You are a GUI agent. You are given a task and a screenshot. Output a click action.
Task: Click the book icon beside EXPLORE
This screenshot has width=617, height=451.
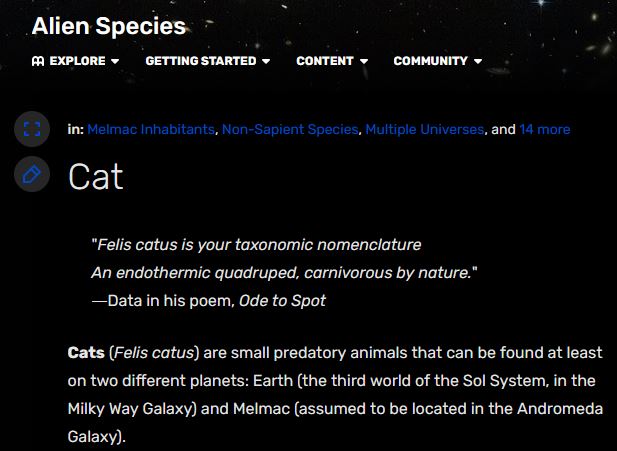click(38, 61)
